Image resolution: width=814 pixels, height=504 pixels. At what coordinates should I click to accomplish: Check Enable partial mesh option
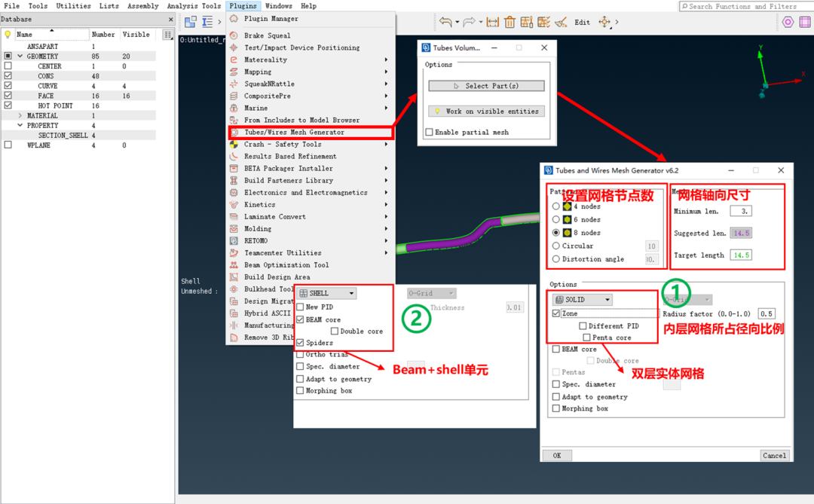pyautogui.click(x=430, y=133)
